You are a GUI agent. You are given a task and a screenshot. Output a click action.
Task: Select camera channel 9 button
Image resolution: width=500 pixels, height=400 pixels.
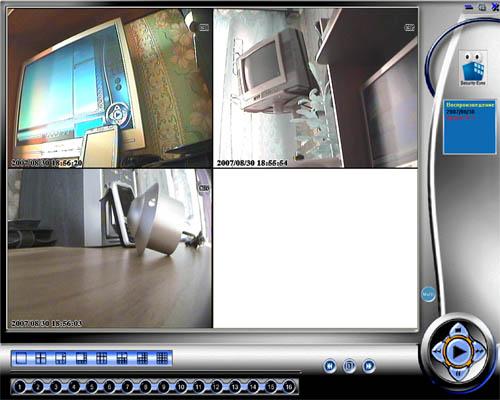point(163,387)
